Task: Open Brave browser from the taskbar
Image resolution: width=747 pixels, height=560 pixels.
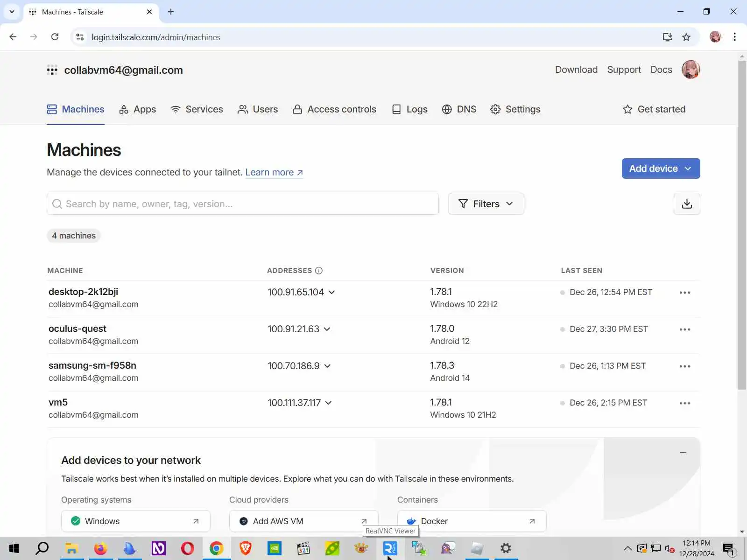Action: (x=245, y=548)
